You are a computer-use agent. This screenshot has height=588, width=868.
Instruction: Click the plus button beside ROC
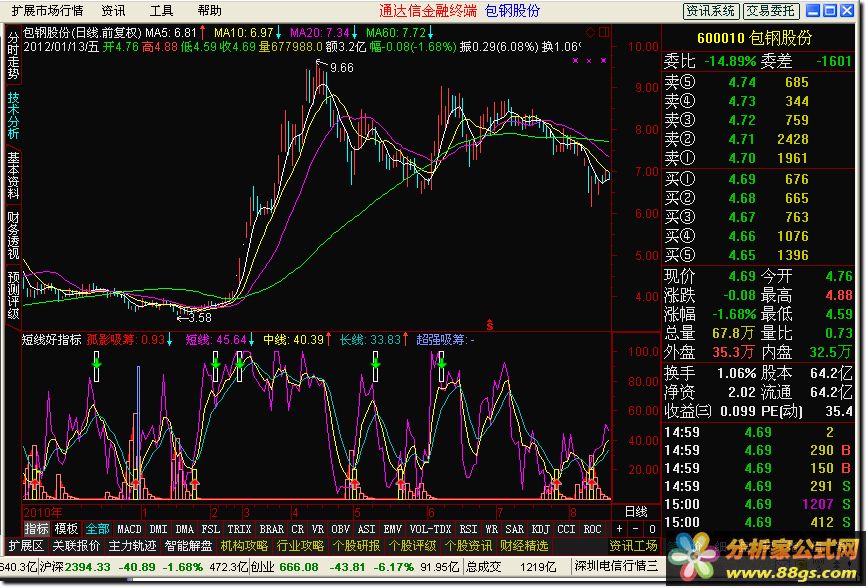[619, 530]
